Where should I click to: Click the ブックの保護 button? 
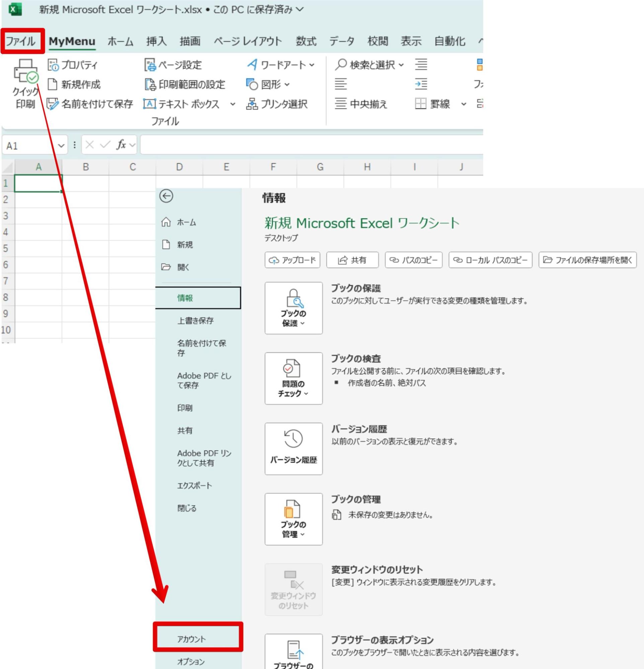pos(293,308)
